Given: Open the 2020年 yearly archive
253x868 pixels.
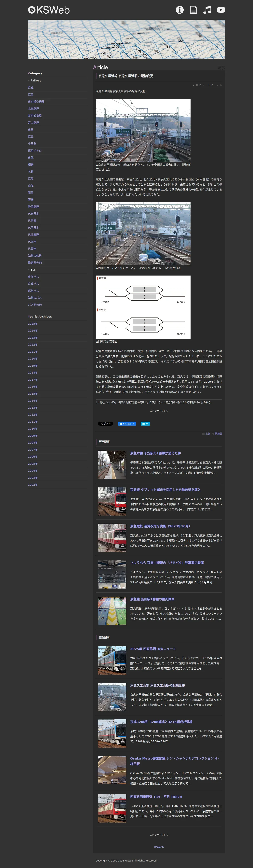Looking at the screenshot, I should (33, 359).
